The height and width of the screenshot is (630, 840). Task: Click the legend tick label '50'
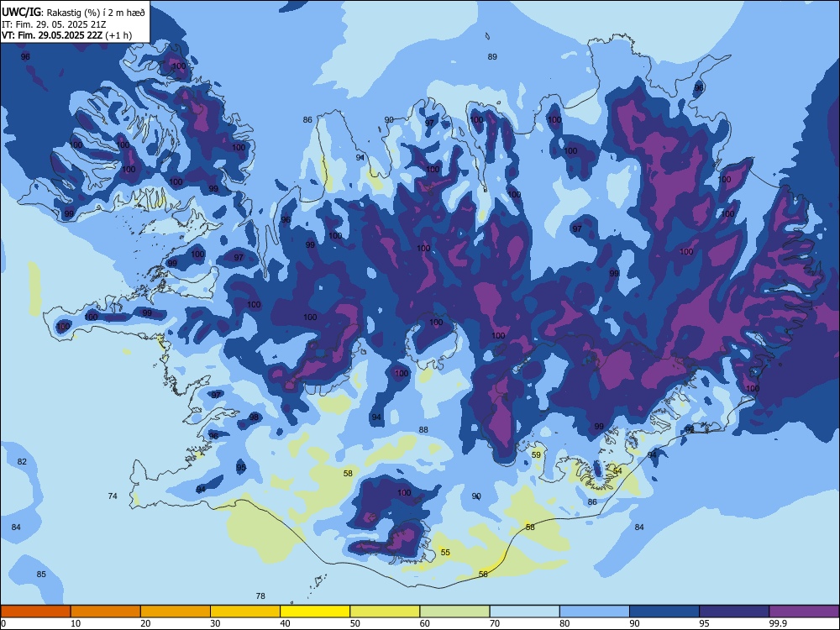pyautogui.click(x=355, y=623)
